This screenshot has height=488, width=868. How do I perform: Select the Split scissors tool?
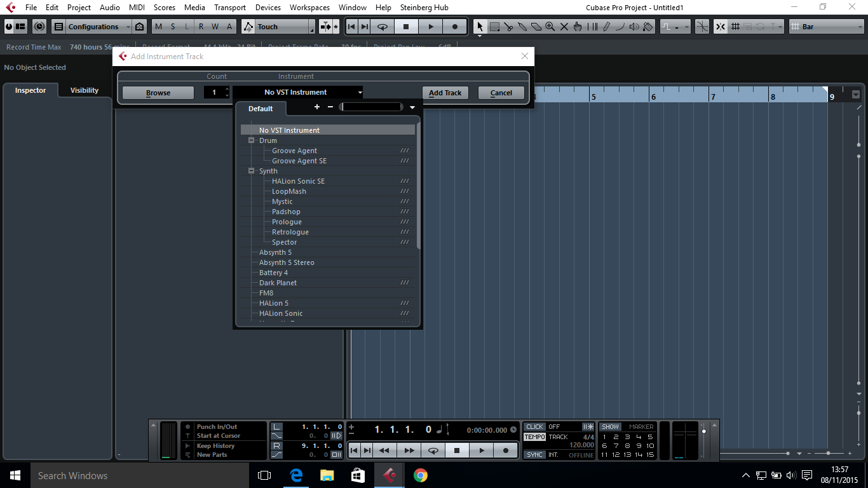tap(508, 27)
